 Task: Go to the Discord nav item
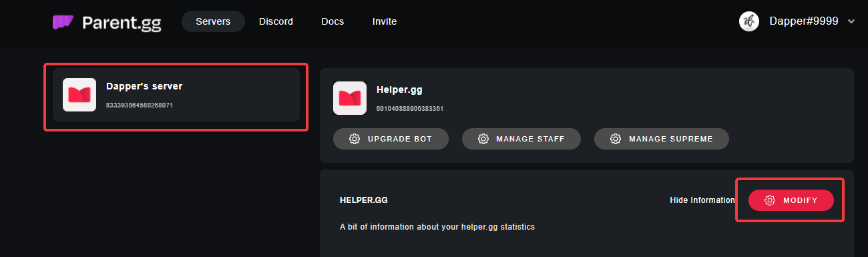click(x=276, y=21)
